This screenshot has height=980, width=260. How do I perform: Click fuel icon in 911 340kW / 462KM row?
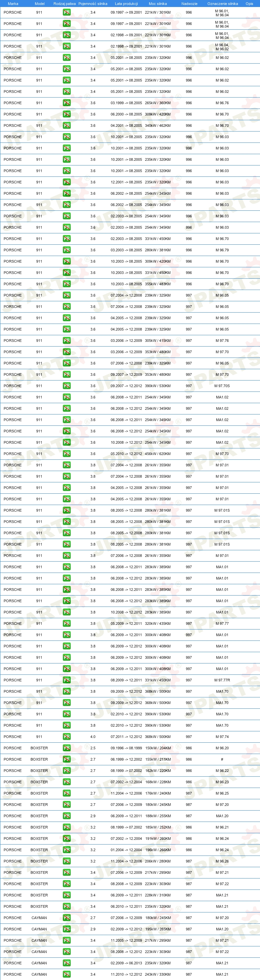66,125
